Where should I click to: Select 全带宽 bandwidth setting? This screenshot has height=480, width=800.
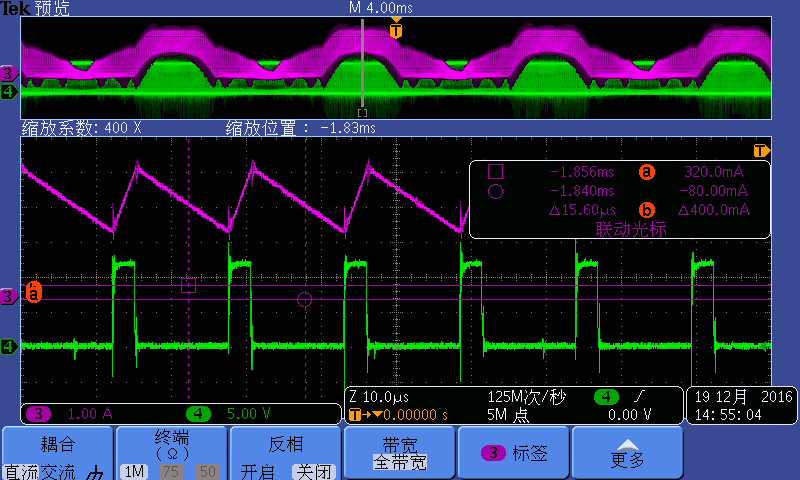399,462
